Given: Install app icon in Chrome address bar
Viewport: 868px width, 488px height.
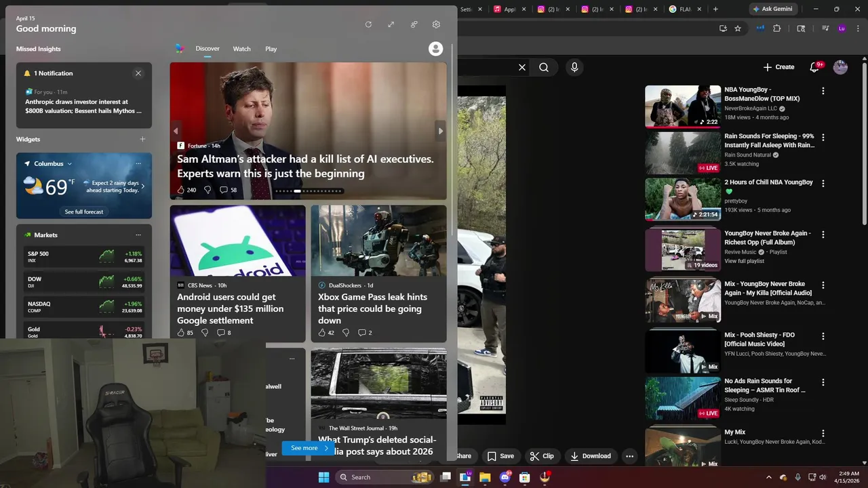Looking at the screenshot, I should pos(723,28).
